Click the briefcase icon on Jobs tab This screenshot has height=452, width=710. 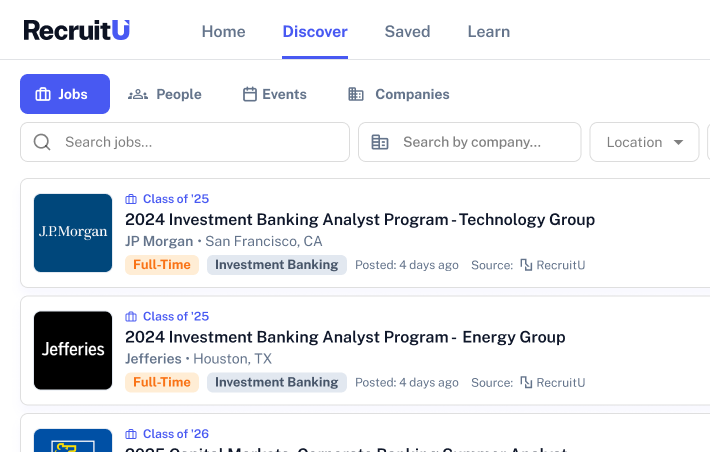click(x=43, y=94)
